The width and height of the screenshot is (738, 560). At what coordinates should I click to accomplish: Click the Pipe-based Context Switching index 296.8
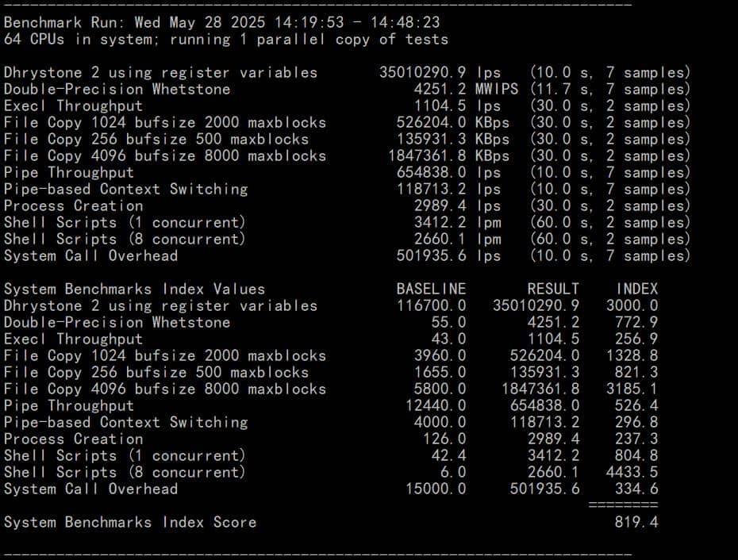636,422
